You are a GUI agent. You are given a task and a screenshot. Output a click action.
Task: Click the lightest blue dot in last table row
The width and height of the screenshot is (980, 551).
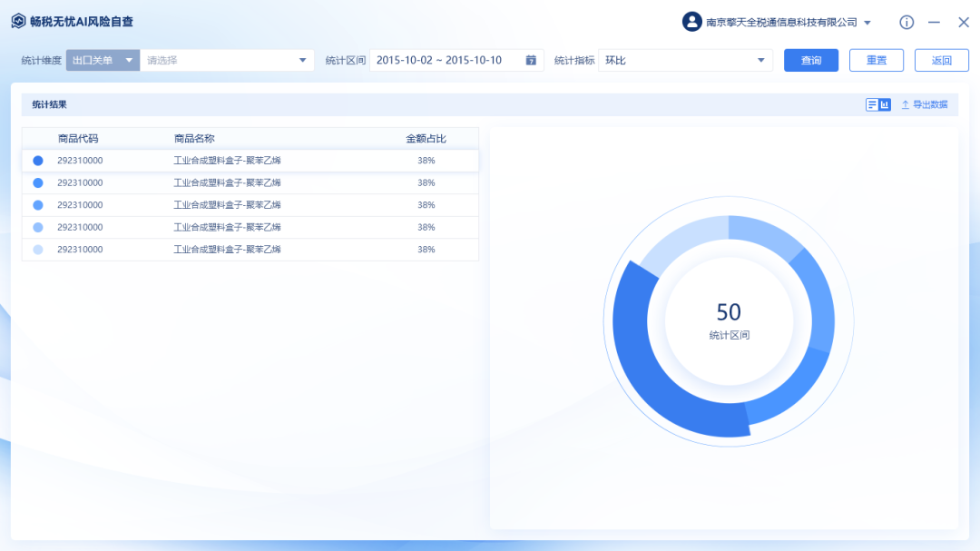[x=38, y=250]
